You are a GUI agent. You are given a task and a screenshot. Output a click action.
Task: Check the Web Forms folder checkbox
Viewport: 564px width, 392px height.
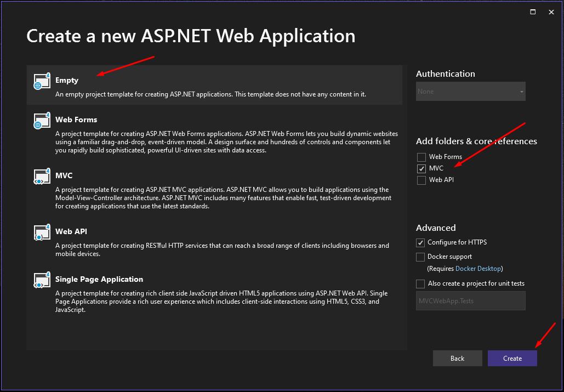tap(421, 157)
